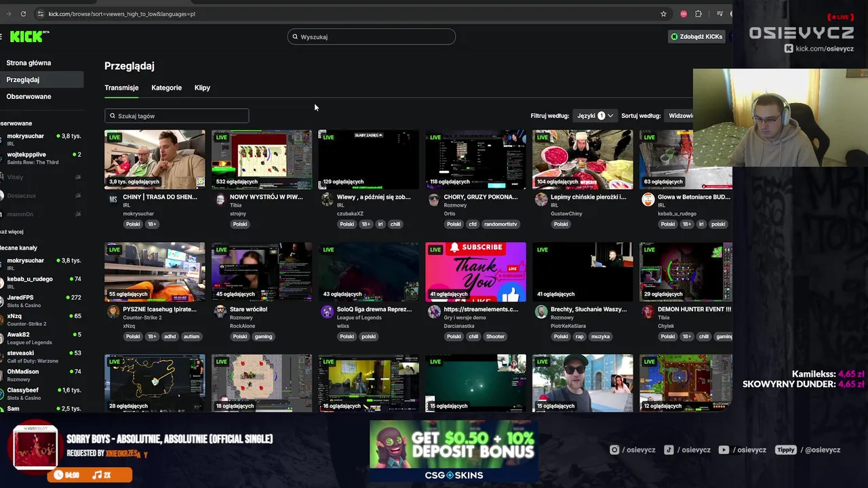The image size is (868, 488).
Task: Switch to the Klipy tab
Action: click(x=202, y=87)
